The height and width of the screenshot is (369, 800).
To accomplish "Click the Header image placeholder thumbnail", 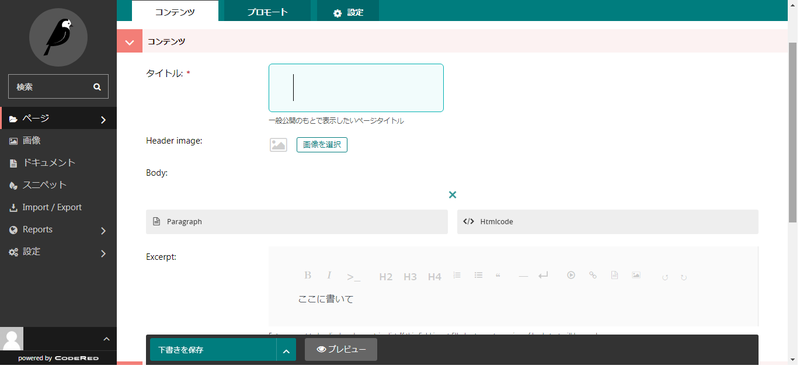I will (x=278, y=145).
